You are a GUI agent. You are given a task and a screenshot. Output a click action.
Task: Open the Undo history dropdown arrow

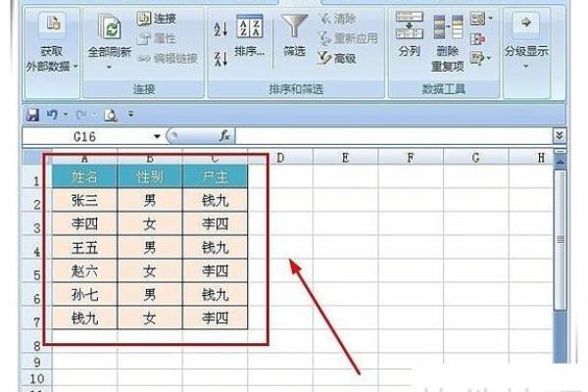click(x=66, y=114)
